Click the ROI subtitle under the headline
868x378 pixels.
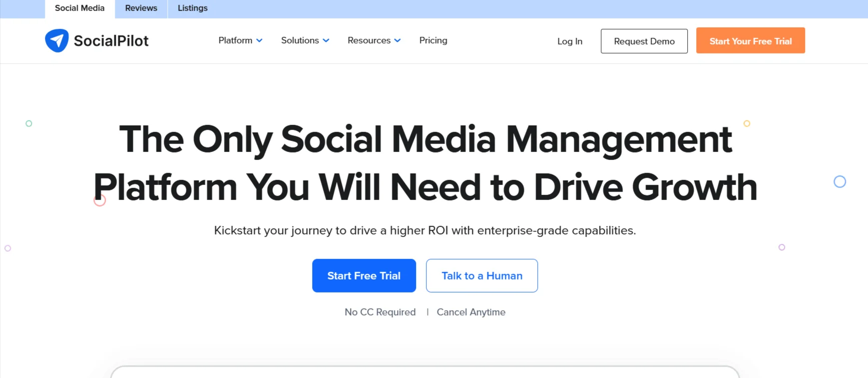click(x=425, y=230)
